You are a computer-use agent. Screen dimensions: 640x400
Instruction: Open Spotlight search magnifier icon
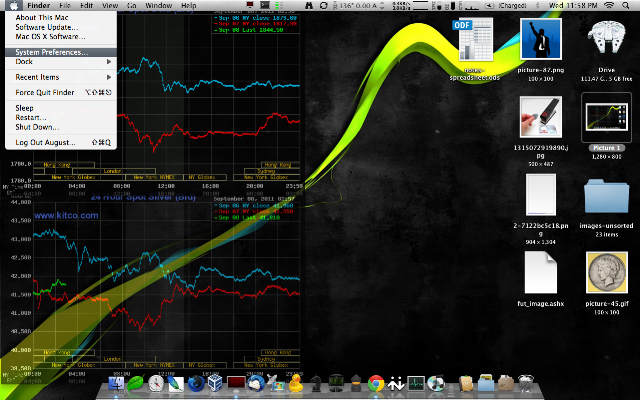pyautogui.click(x=626, y=5)
